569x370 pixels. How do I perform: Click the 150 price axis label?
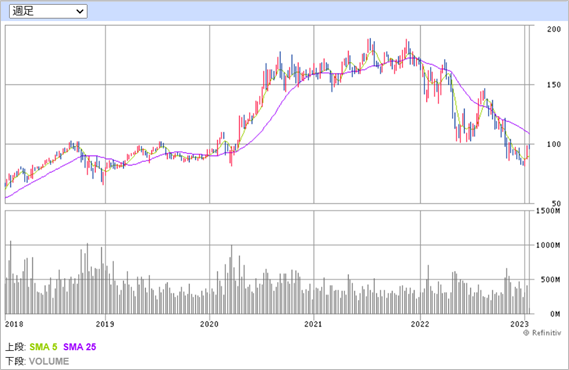[x=554, y=85]
